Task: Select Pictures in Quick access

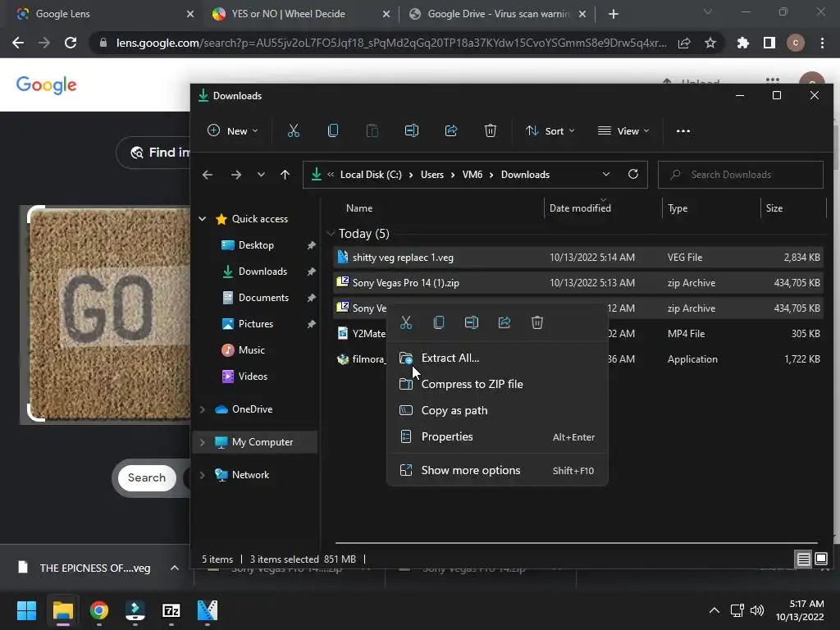Action: [256, 324]
